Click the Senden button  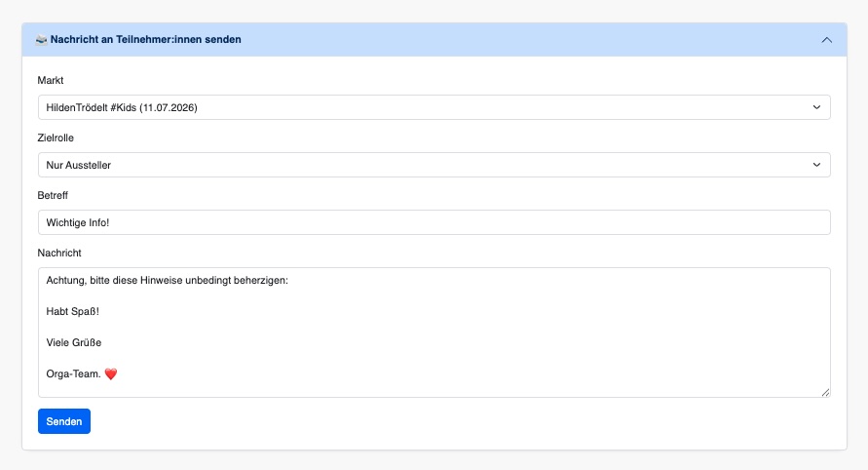coord(64,421)
